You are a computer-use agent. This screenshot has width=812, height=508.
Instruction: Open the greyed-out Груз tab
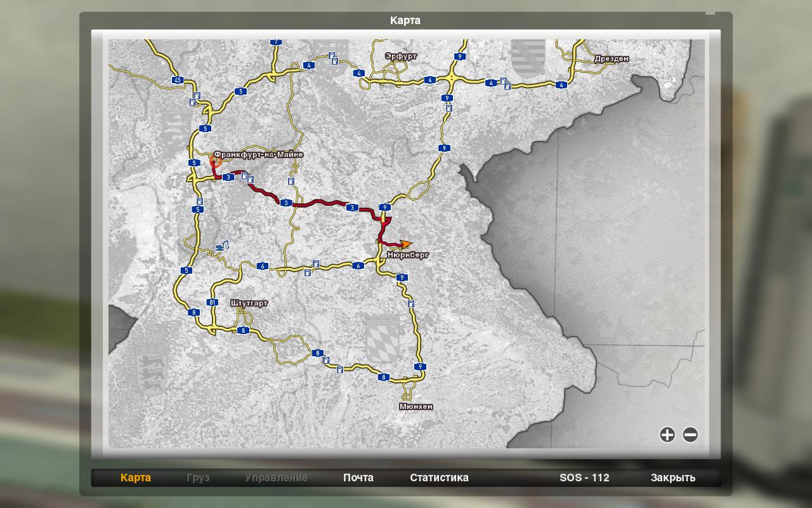click(x=198, y=478)
